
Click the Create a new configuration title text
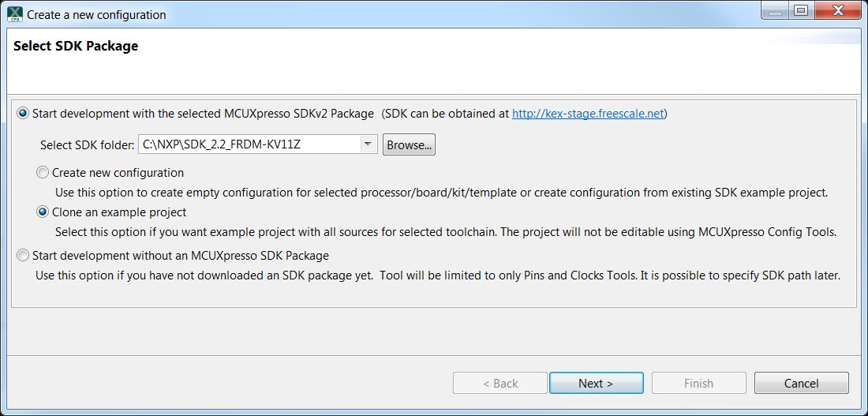tap(96, 14)
